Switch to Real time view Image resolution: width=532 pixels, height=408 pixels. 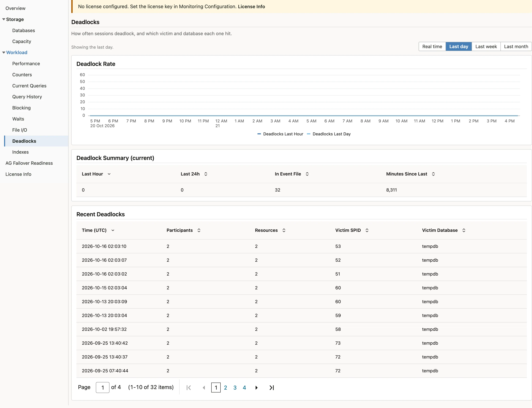click(432, 46)
